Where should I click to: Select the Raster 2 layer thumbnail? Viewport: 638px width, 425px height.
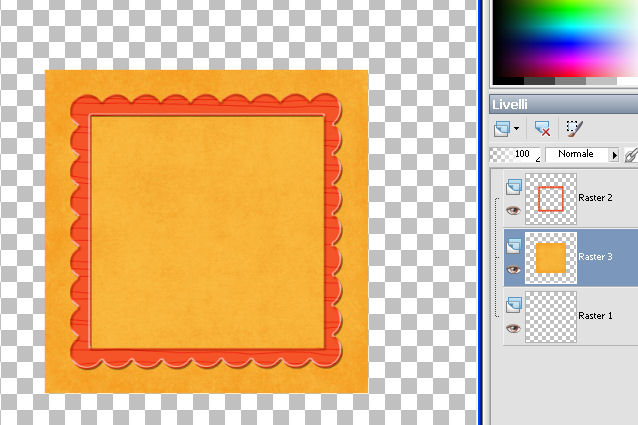pos(551,199)
